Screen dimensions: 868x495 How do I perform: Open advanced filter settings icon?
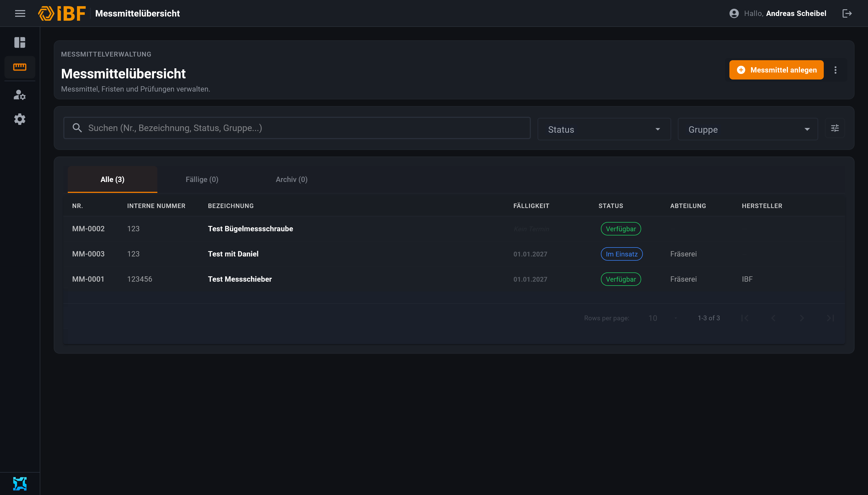pos(835,128)
